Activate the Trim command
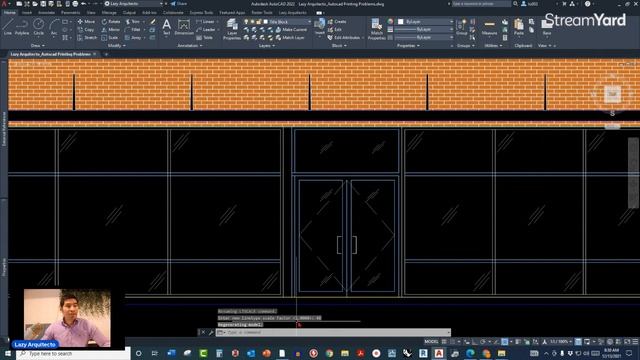 tap(133, 21)
